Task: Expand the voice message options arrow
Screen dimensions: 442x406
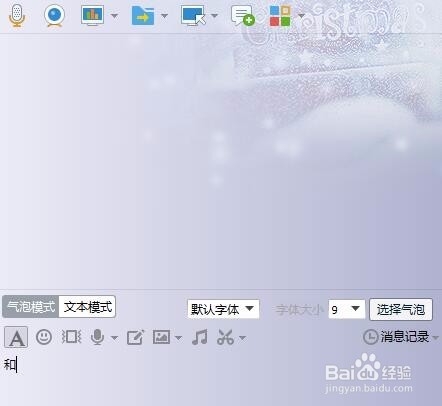Action: point(114,338)
